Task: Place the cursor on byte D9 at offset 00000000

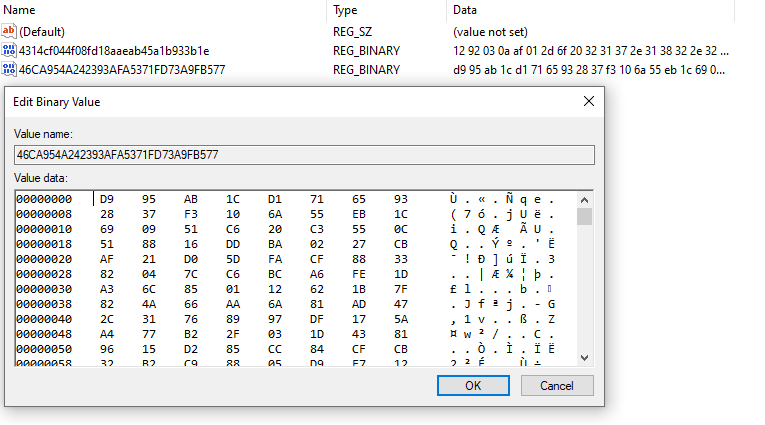Action: point(106,199)
